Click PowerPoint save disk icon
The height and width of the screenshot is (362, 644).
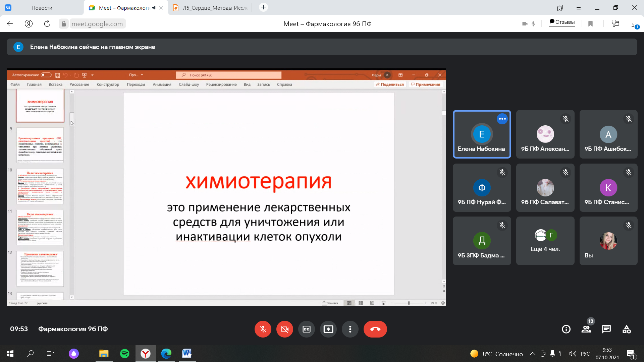pos(57,75)
